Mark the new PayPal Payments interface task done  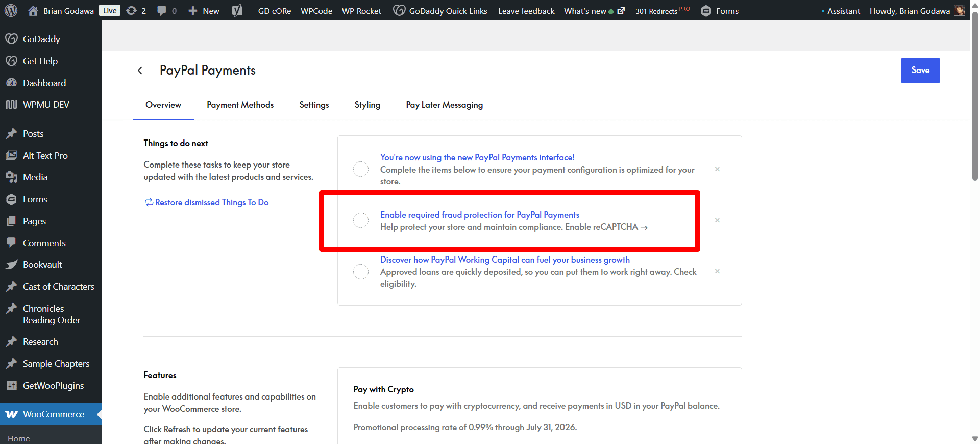pyautogui.click(x=361, y=169)
